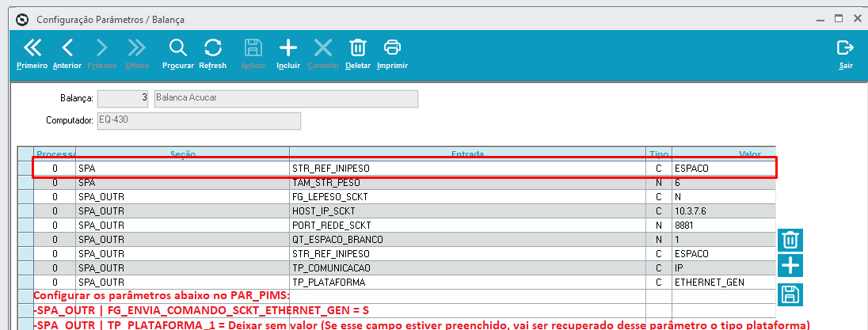
Task: Select the FG_LEPESO_SCKT entry cell
Action: pos(468,196)
